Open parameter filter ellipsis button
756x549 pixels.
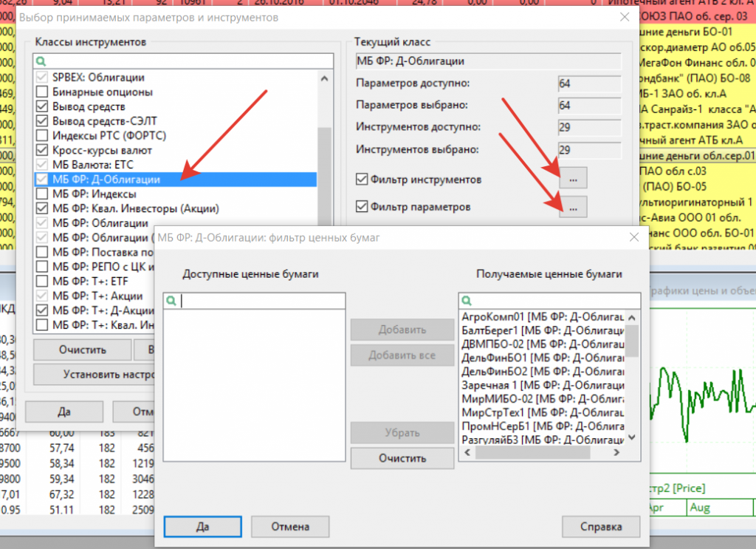[x=573, y=208]
